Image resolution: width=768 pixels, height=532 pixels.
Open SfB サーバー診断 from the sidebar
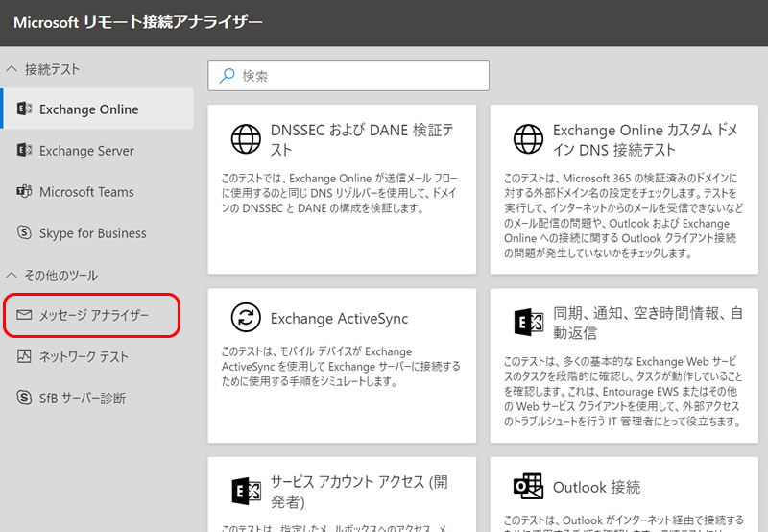pos(82,398)
